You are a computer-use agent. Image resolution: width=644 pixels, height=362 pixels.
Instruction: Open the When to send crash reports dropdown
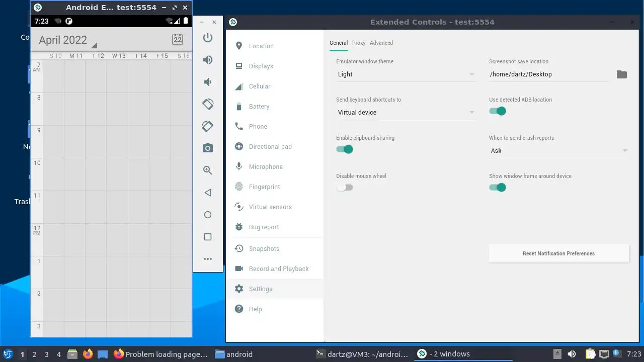pyautogui.click(x=559, y=151)
